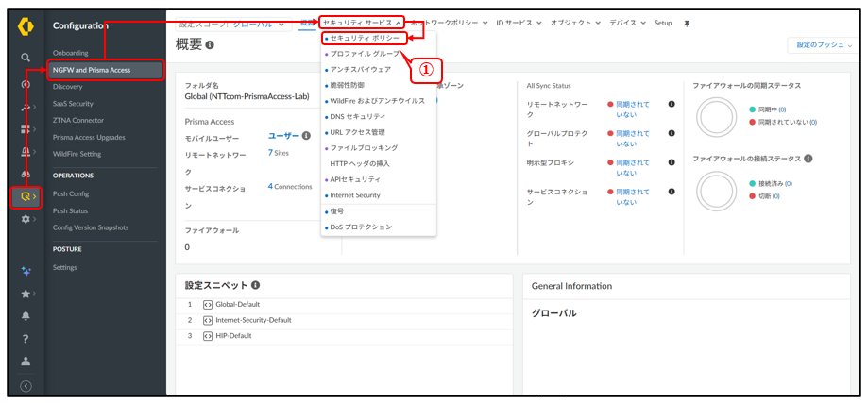The height and width of the screenshot is (403, 868).
Task: Open the star favorites icon
Action: [26, 294]
